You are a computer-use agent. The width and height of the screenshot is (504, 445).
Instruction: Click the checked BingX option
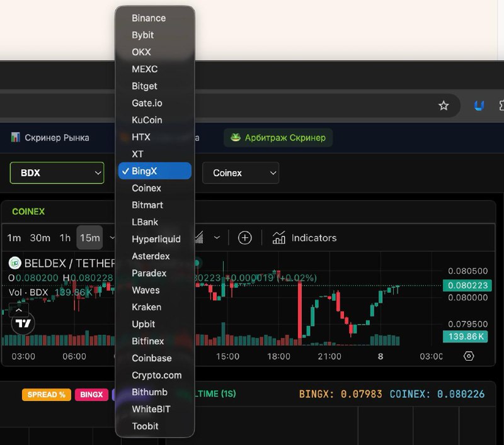pyautogui.click(x=154, y=171)
